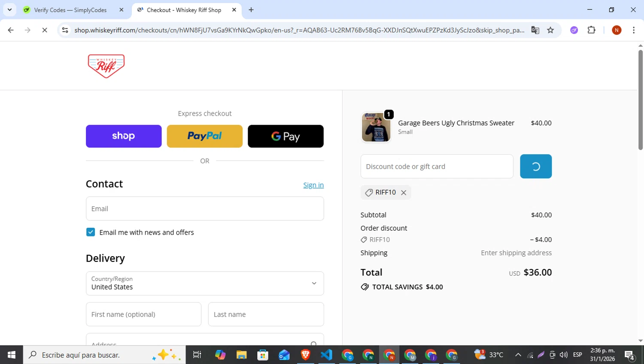Open File Explorer from taskbar

click(x=241, y=355)
